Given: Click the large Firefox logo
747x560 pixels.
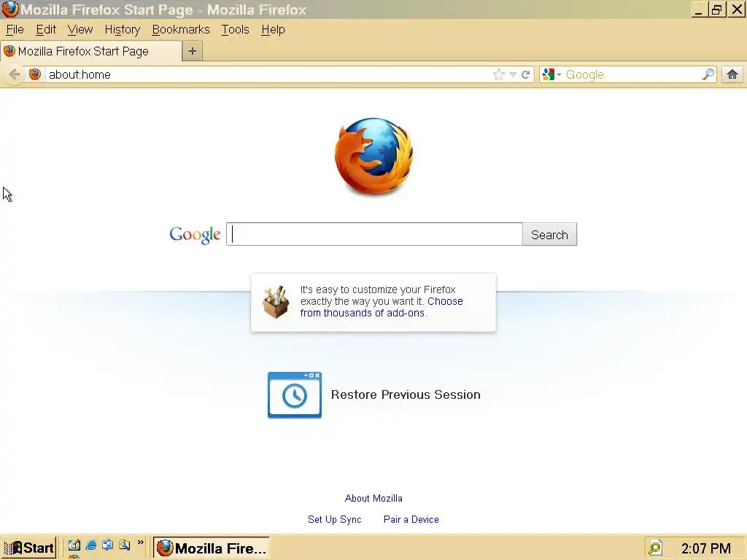Looking at the screenshot, I should 373,156.
